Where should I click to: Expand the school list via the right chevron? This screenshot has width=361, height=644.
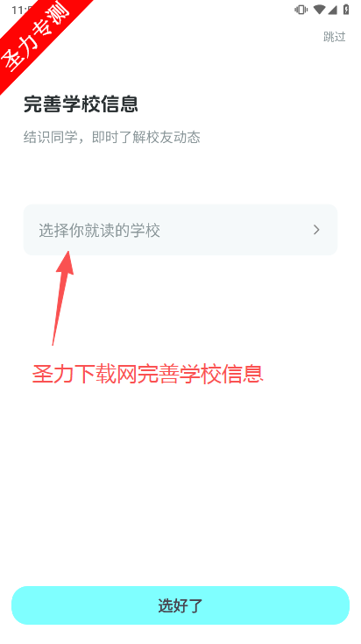[x=316, y=230]
